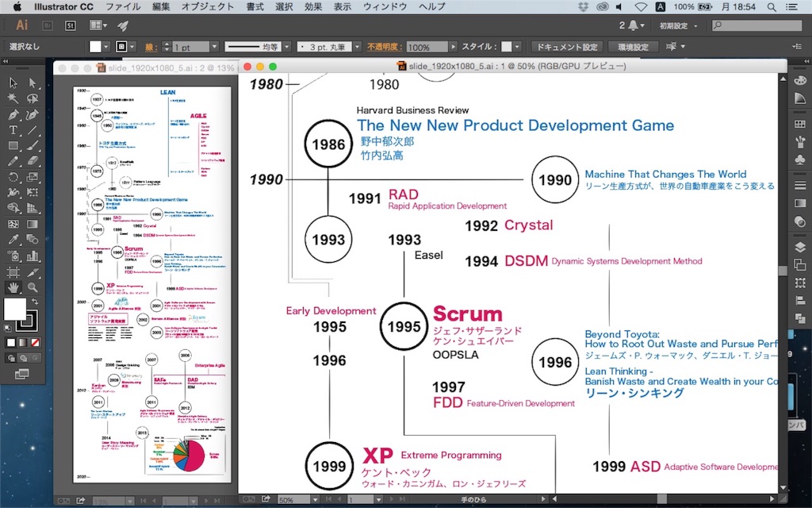Open the Brushes panel icon
This screenshot has width=812, height=508.
point(800,141)
